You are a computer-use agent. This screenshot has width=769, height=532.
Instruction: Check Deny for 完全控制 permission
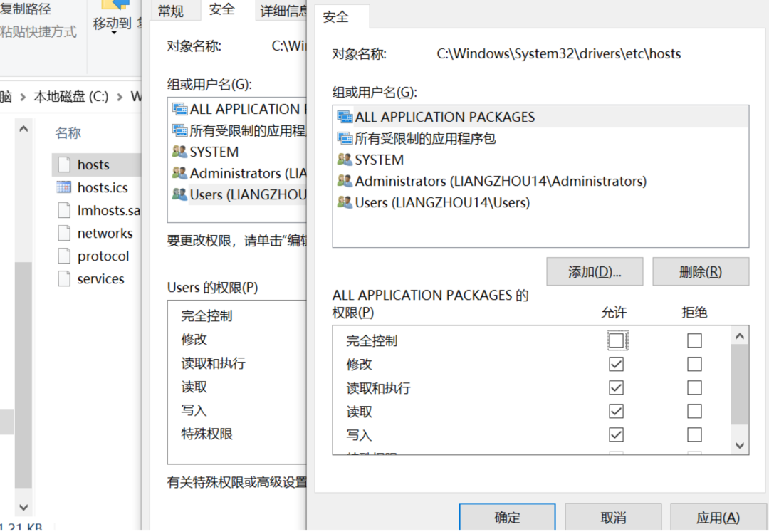pos(694,340)
